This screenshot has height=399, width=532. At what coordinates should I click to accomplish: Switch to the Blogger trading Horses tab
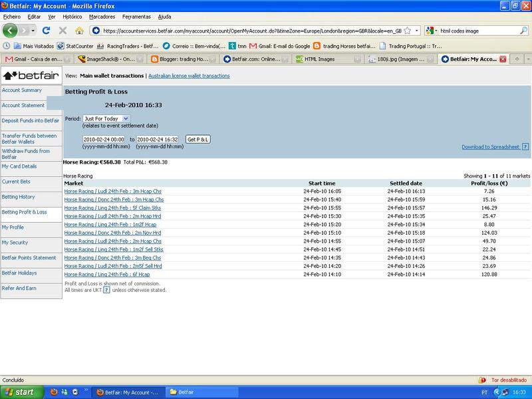[184, 59]
